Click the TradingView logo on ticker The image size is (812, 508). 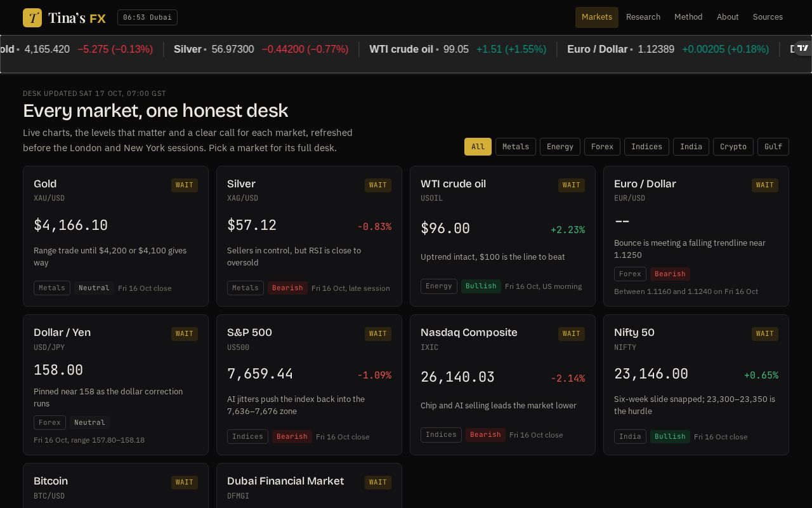[x=803, y=48]
